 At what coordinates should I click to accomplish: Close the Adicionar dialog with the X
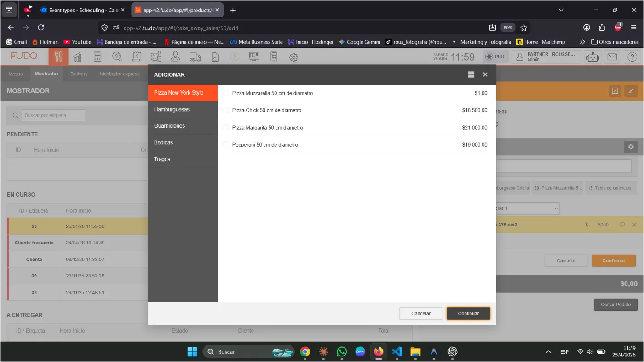[485, 74]
